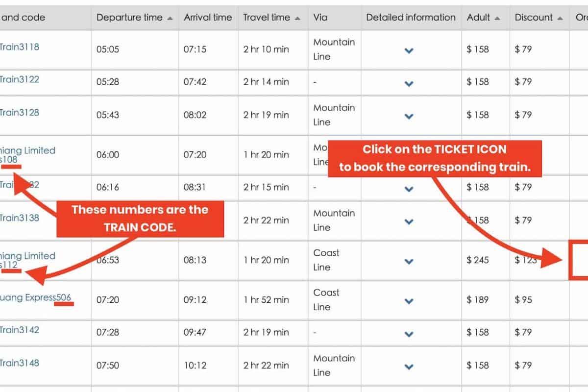Click the sort arrow next to Adult
Image resolution: width=588 pixels, height=392 pixels.
[x=497, y=18]
